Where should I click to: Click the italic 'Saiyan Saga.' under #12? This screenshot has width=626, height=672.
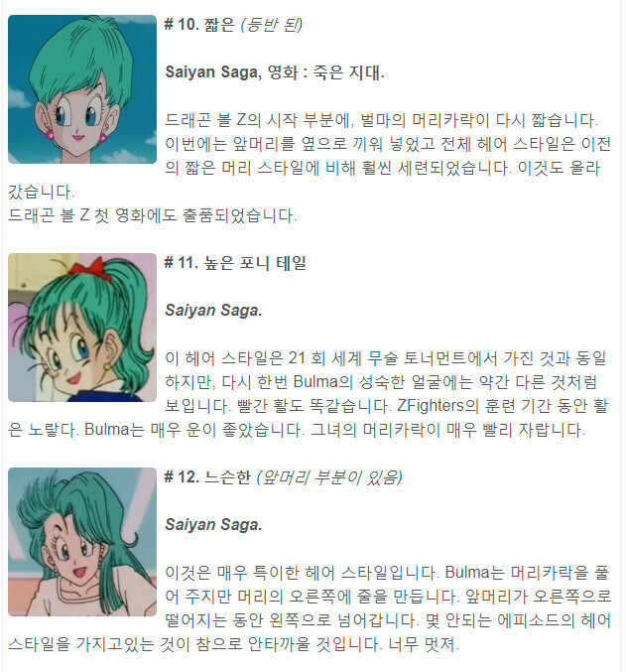213,524
